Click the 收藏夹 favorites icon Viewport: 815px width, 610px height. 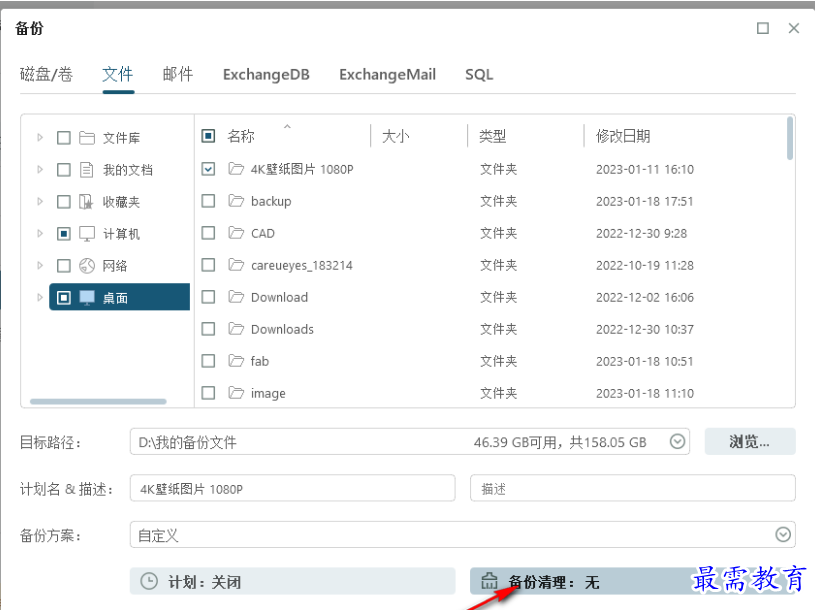coord(86,202)
